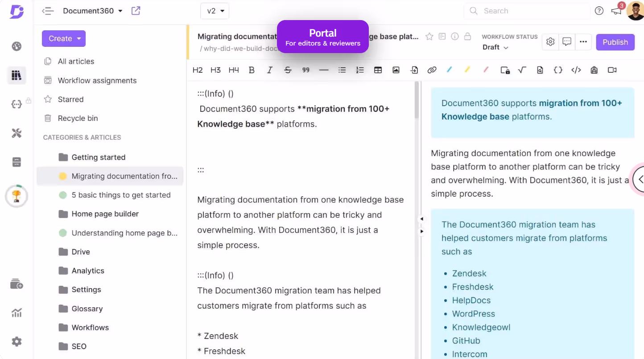Apply italic formatting from the toolbar
644x359 pixels.
(269, 70)
